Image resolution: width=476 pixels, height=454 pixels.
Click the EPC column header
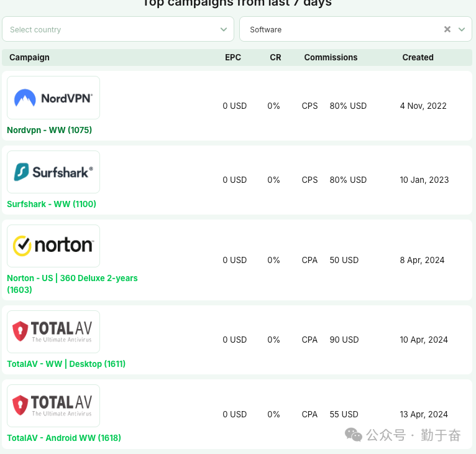[x=233, y=57]
